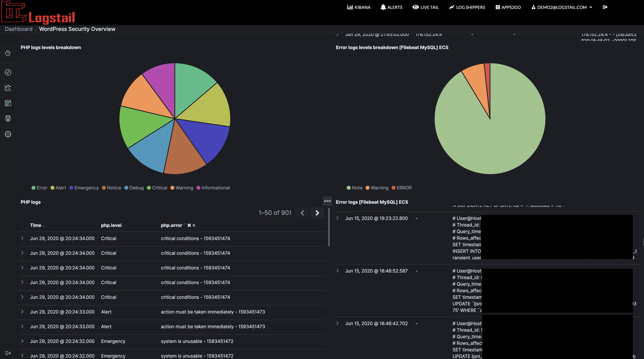
Task: Expand the Jun 15 19:23:22.800 MySQL log row
Action: (x=337, y=218)
